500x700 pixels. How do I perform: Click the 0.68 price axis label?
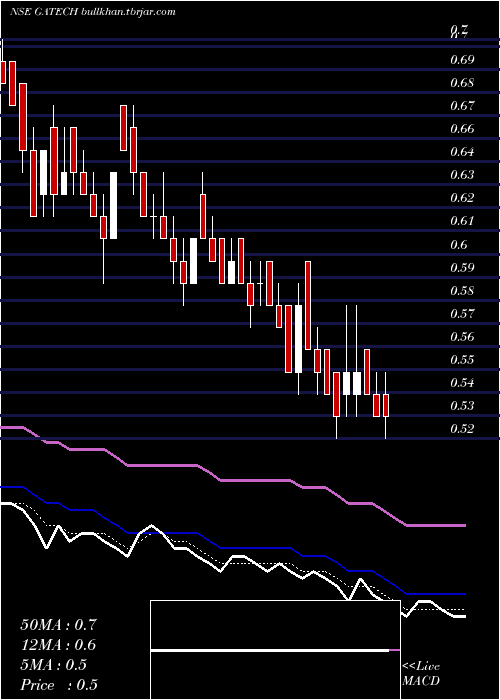tap(462, 83)
